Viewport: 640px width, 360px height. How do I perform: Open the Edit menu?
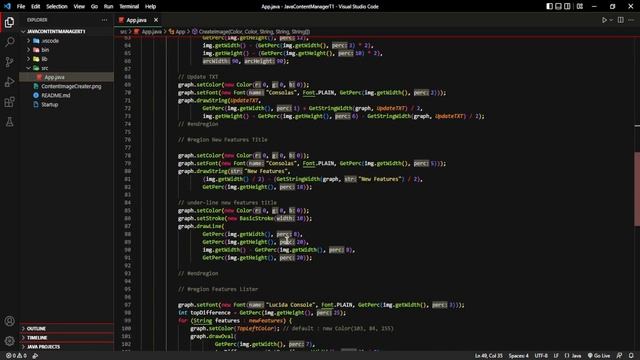(36, 7)
